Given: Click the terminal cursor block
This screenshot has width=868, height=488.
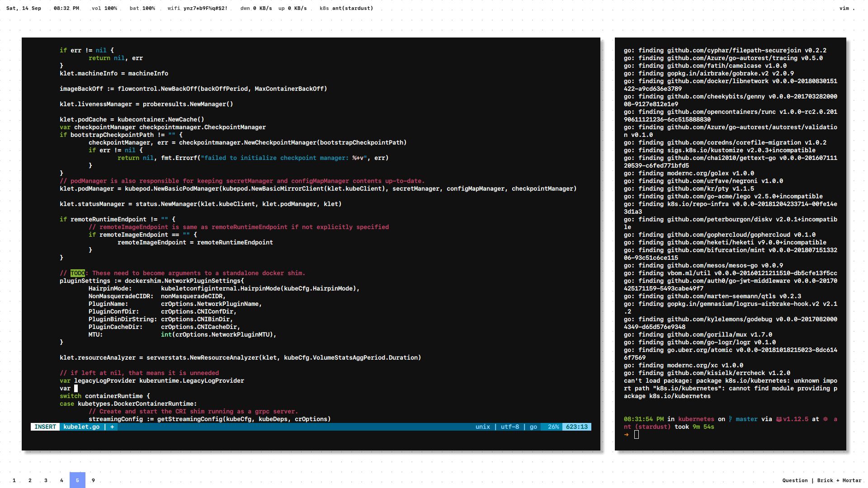Looking at the screenshot, I should [637, 435].
